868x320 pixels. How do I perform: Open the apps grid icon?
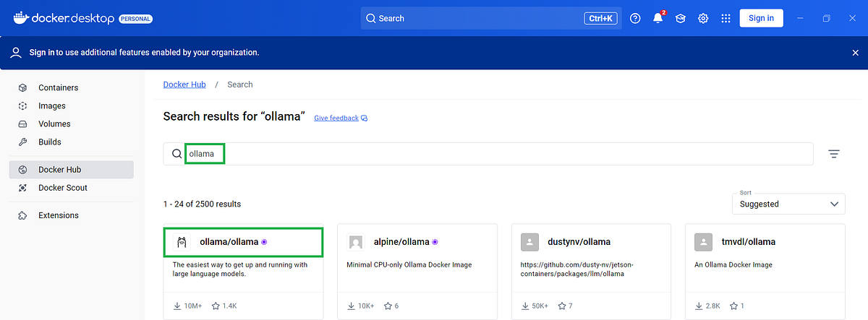726,18
